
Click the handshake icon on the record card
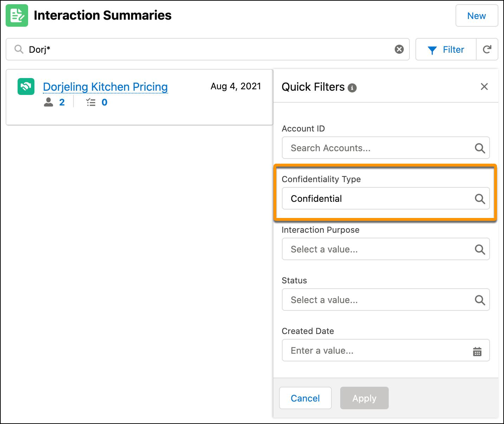26,86
